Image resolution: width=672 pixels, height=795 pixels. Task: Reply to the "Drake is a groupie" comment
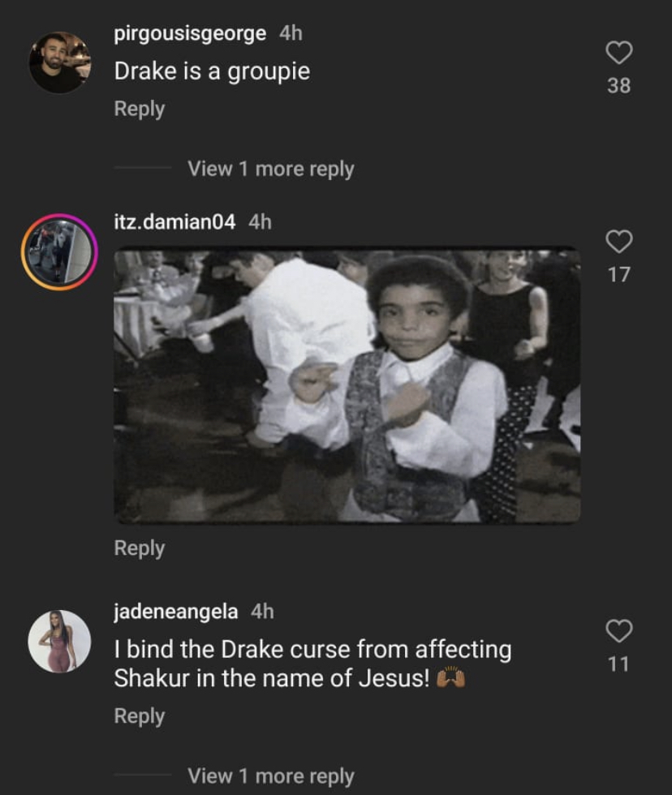pyautogui.click(x=140, y=109)
